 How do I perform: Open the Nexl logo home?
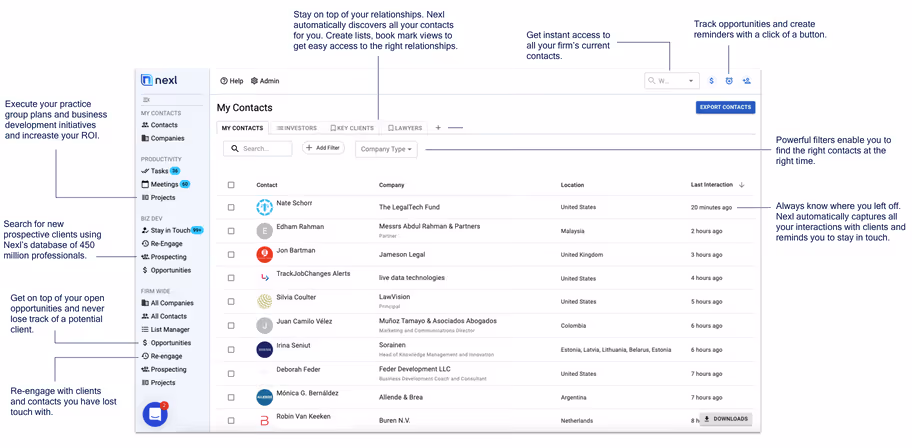click(x=159, y=80)
